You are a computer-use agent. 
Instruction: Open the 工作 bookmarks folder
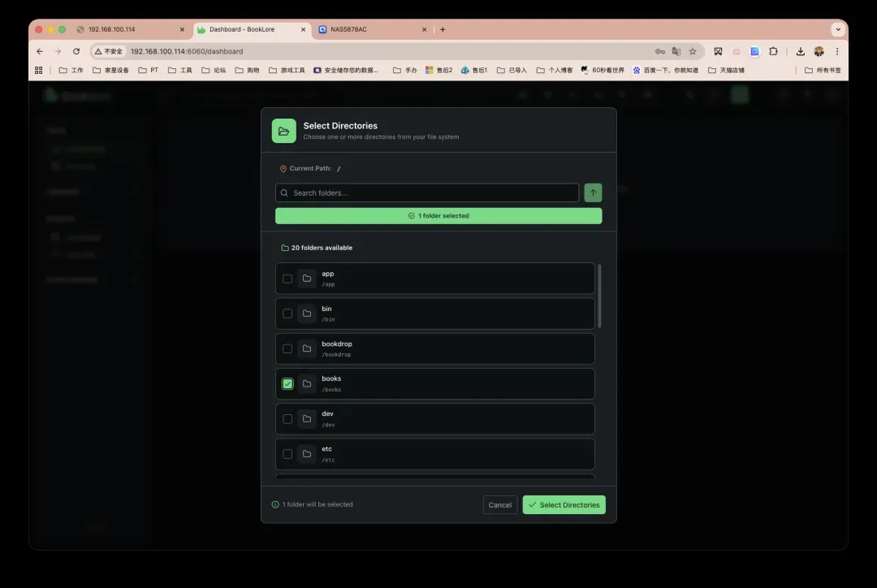click(71, 71)
